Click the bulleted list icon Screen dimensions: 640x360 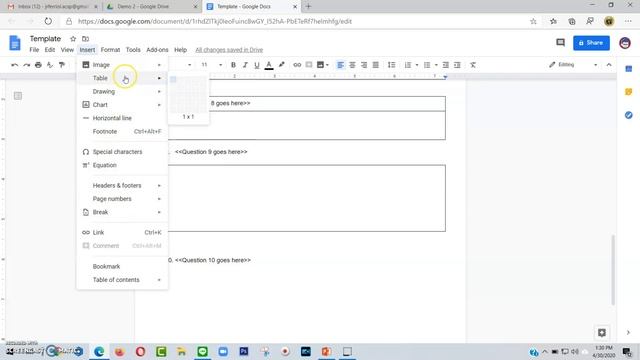point(427,65)
